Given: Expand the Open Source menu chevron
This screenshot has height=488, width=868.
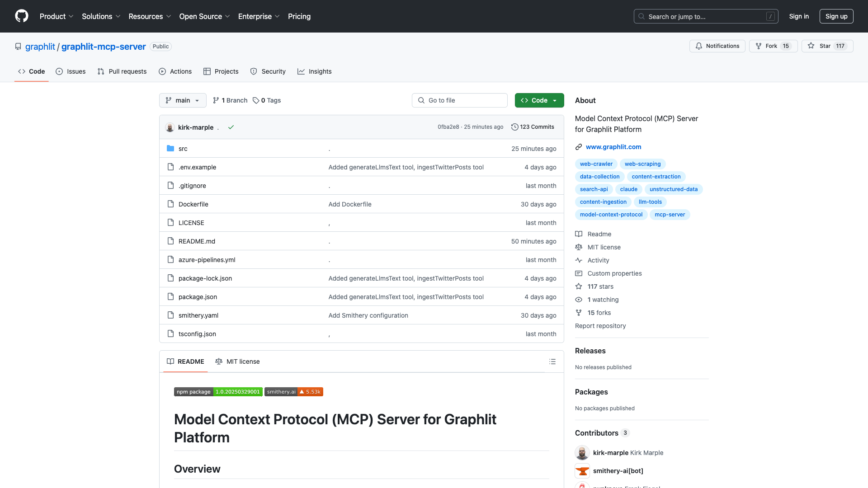Looking at the screenshot, I should [228, 16].
